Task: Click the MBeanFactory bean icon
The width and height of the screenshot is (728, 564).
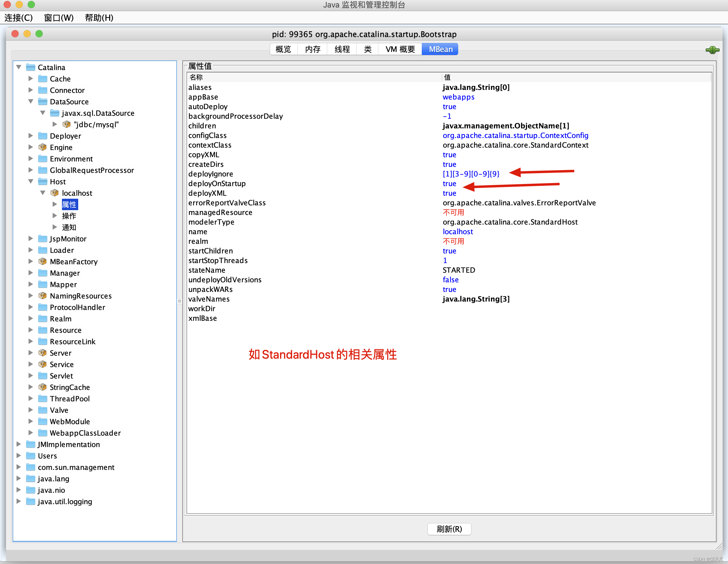Action: pyautogui.click(x=42, y=262)
